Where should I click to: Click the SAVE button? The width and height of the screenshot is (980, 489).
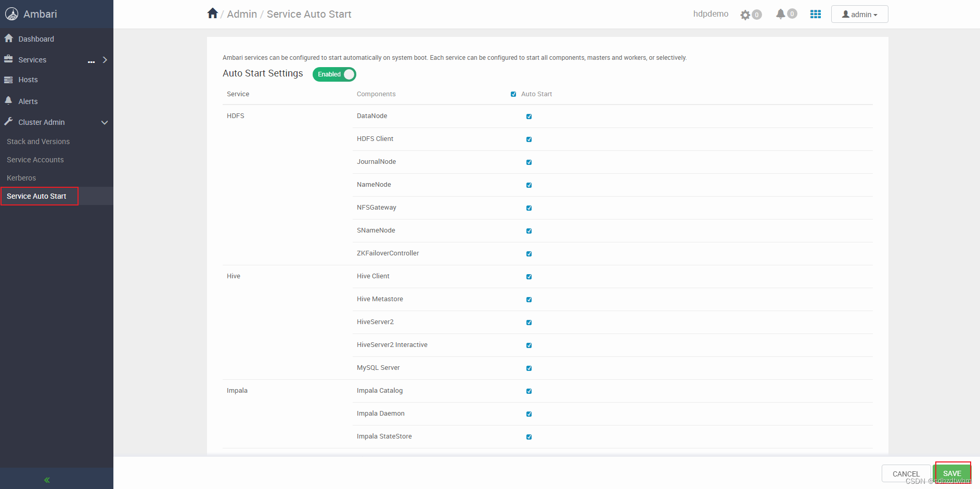pyautogui.click(x=952, y=473)
